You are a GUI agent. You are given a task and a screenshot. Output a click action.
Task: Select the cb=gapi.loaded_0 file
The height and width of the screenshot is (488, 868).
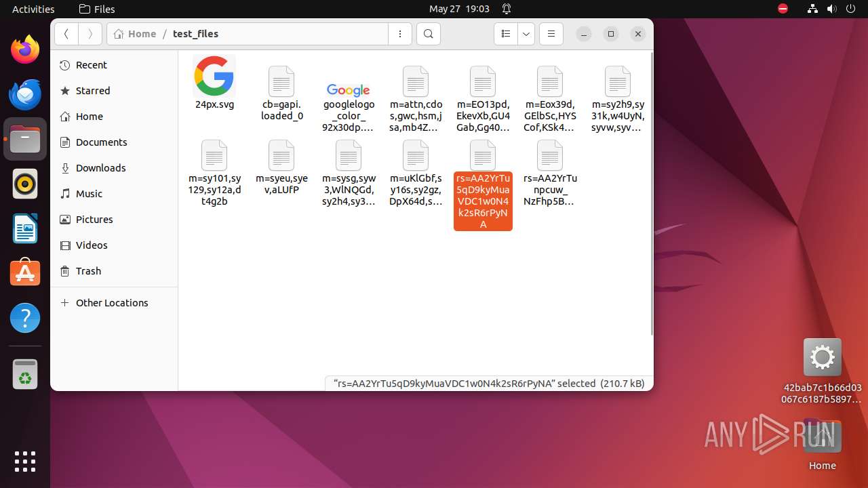pos(281,95)
